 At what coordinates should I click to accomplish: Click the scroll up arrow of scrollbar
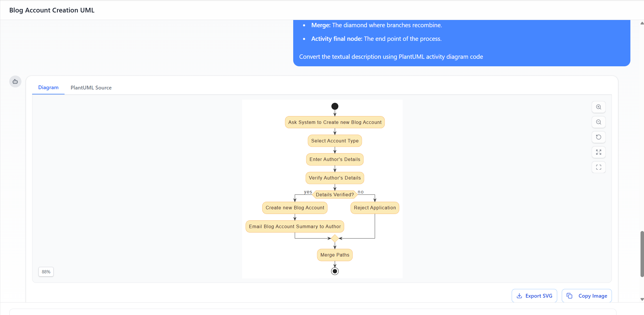(642, 23)
